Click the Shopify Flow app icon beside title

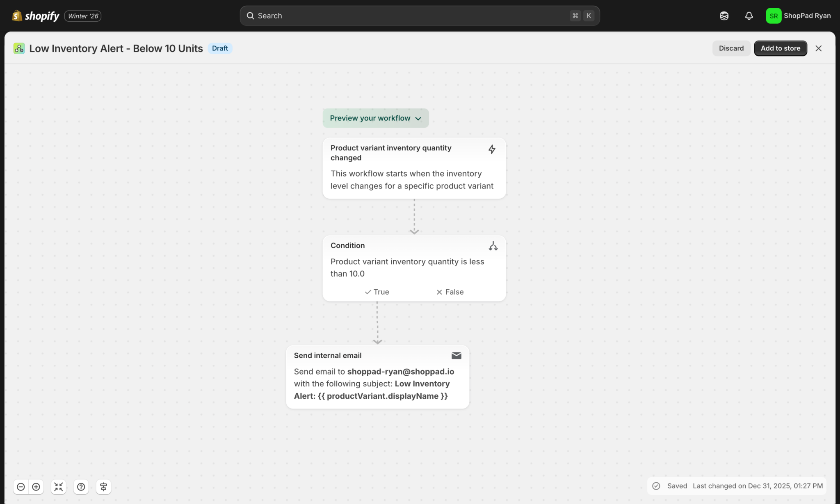(19, 48)
